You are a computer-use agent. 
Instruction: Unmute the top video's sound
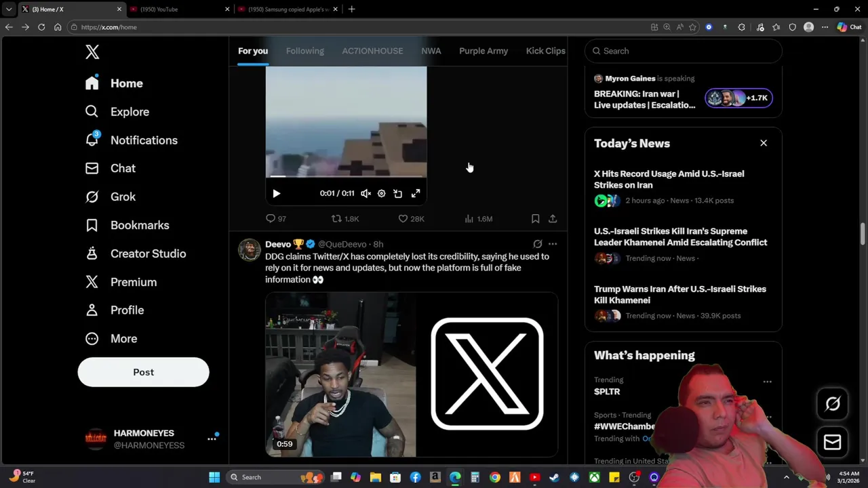point(366,194)
